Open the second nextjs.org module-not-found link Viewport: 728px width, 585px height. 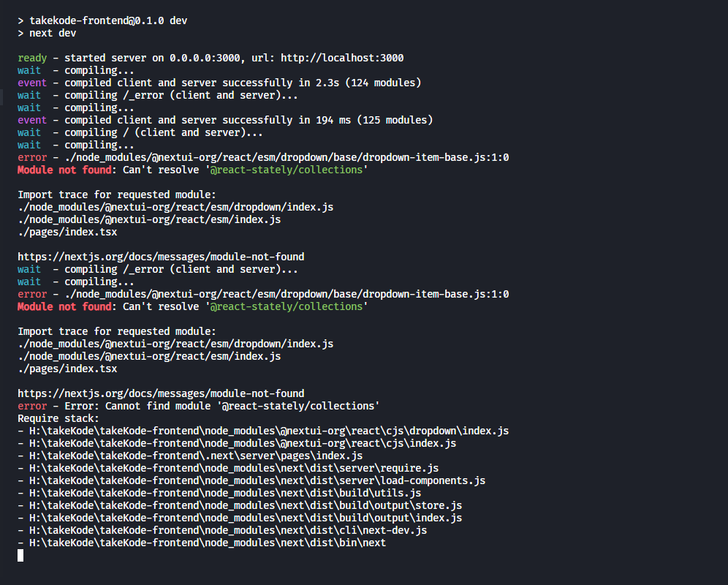(161, 393)
